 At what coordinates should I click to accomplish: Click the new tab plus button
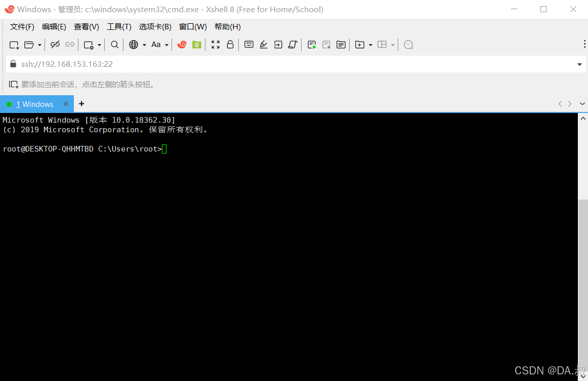click(x=81, y=104)
